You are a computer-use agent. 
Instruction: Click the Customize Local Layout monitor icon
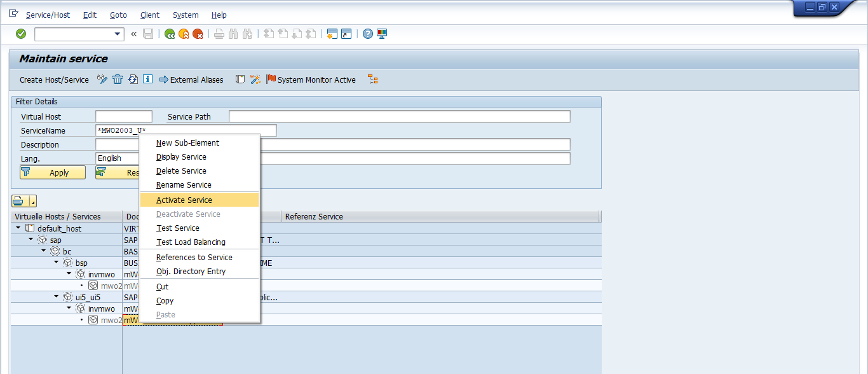tap(382, 34)
